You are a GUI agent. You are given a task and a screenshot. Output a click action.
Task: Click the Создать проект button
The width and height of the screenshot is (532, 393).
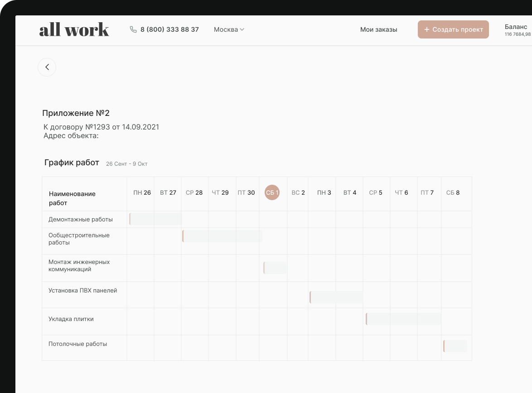click(x=453, y=29)
